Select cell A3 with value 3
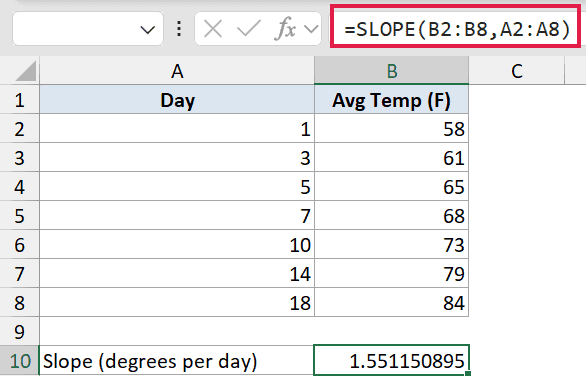 coord(177,158)
